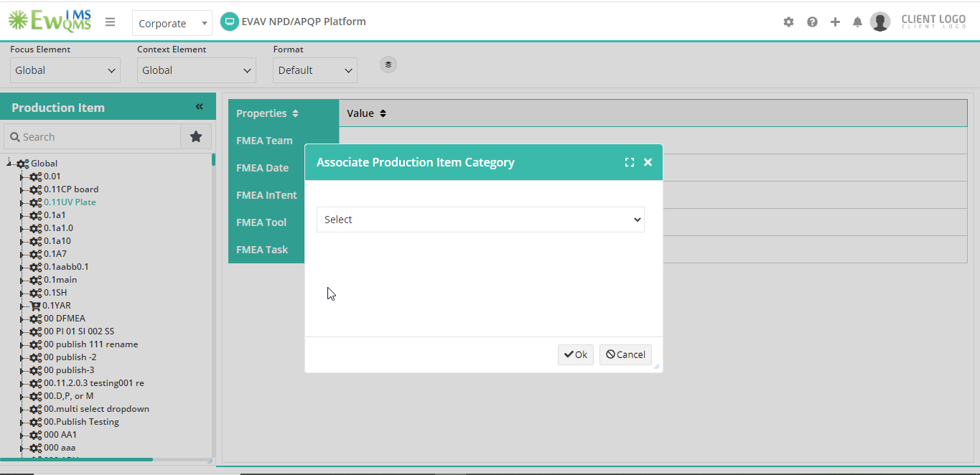Click the Production Item panel title
Viewport: 980px width, 475px height.
pos(58,108)
